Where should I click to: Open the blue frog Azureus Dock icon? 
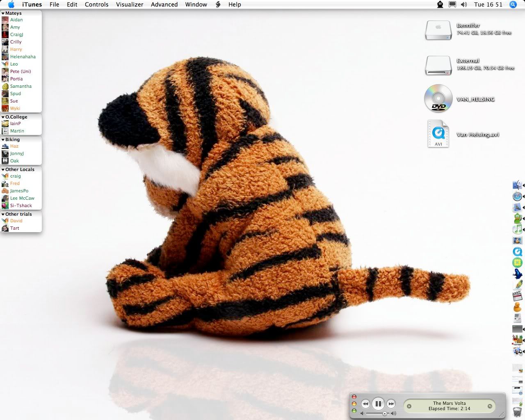[517, 274]
